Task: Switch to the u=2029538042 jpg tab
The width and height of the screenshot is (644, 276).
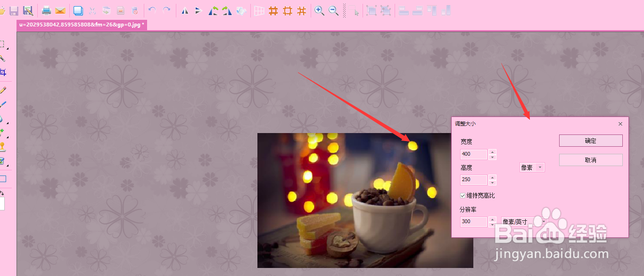Action: point(82,25)
